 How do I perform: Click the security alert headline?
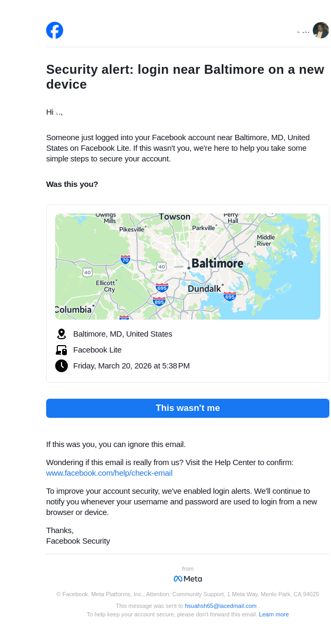[x=185, y=77]
